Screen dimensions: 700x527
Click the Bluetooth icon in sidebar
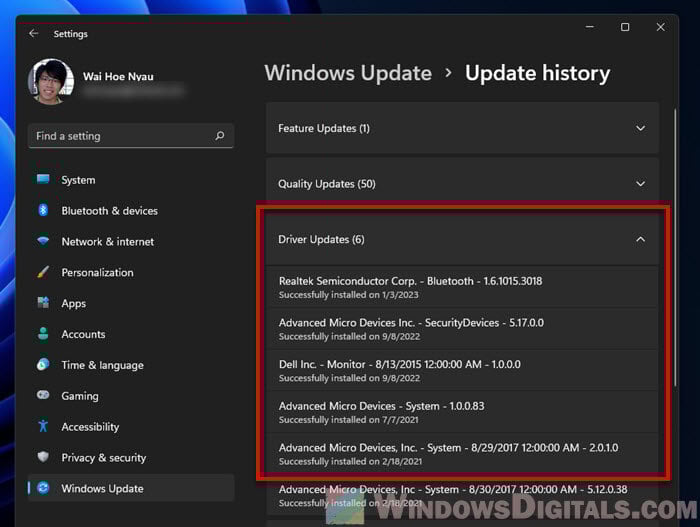click(43, 210)
